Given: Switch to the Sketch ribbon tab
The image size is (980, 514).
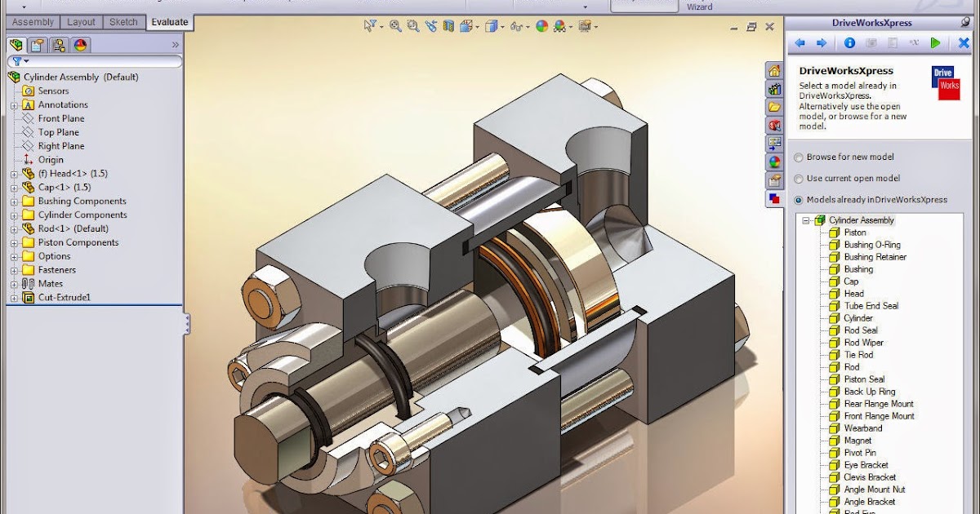Looking at the screenshot, I should click(x=123, y=22).
